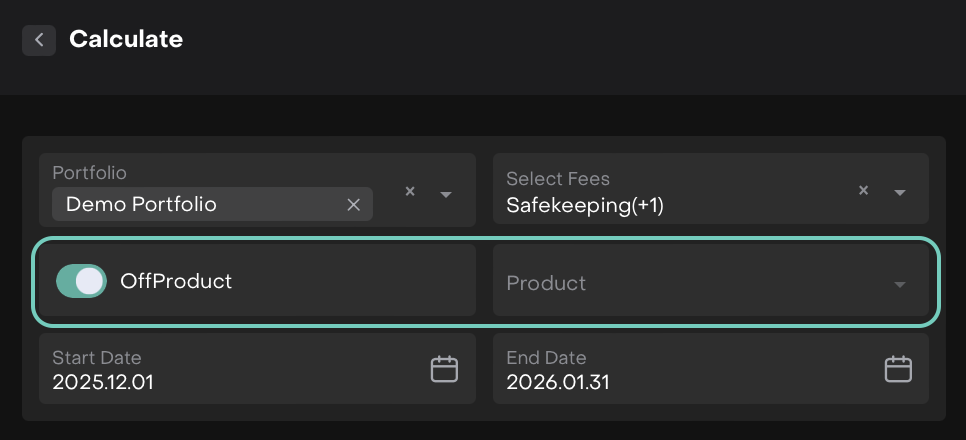Go back using the left chevron button

click(x=39, y=40)
